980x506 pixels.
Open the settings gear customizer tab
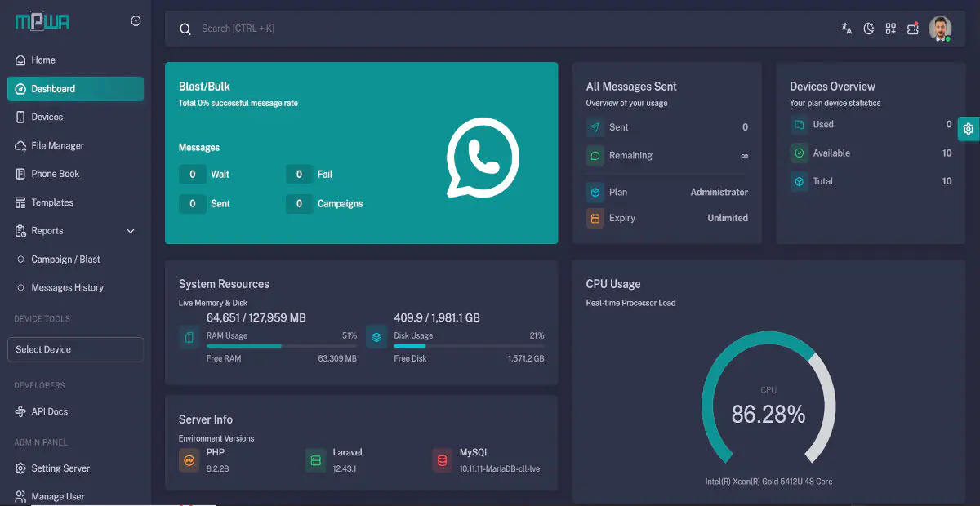point(969,129)
